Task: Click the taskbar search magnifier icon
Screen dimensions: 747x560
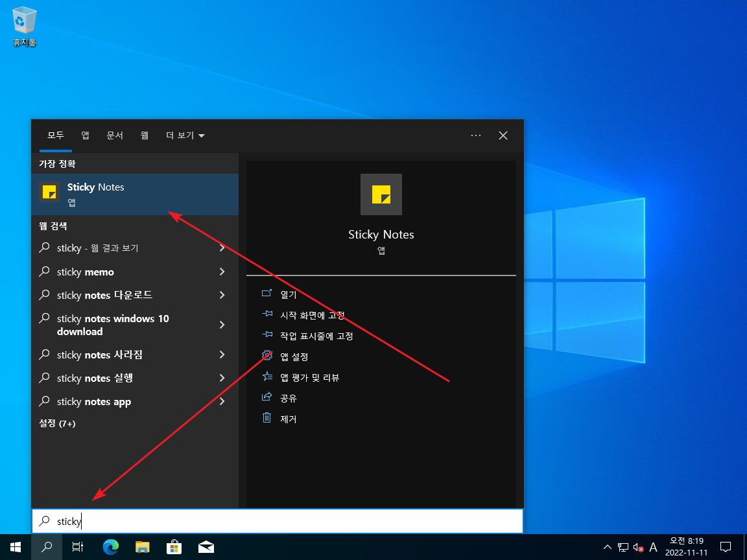Action: click(47, 547)
